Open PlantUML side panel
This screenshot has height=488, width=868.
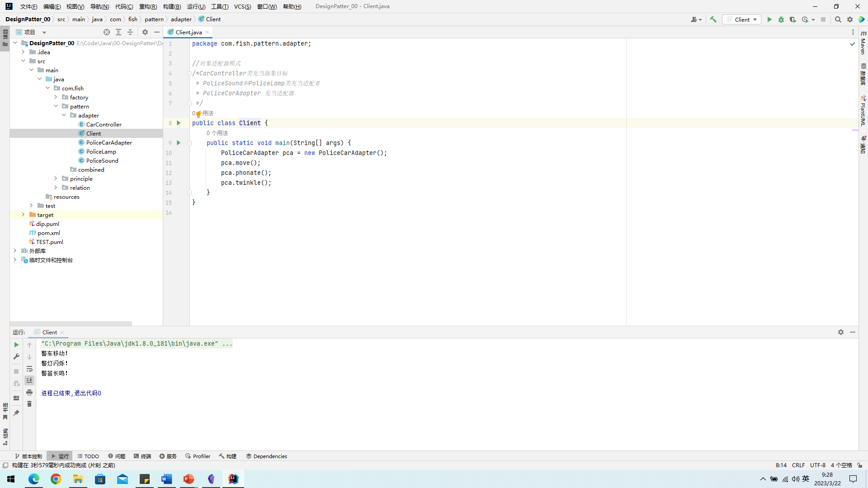[x=863, y=110]
